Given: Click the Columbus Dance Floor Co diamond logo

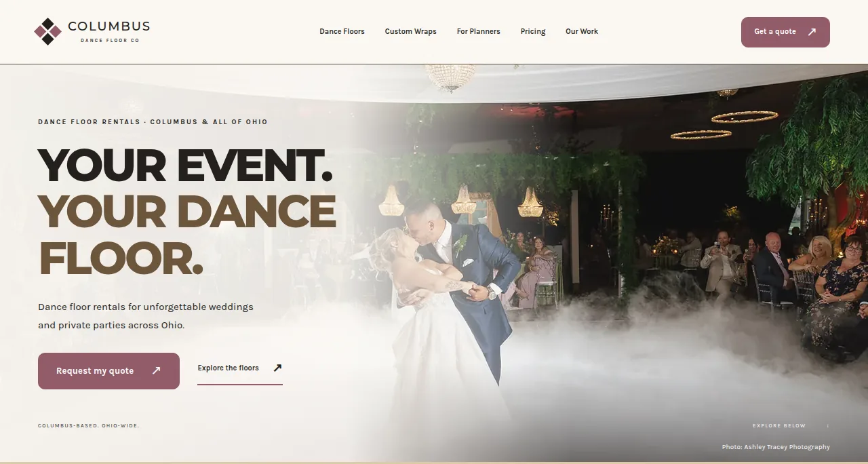Looking at the screenshot, I should [x=47, y=31].
